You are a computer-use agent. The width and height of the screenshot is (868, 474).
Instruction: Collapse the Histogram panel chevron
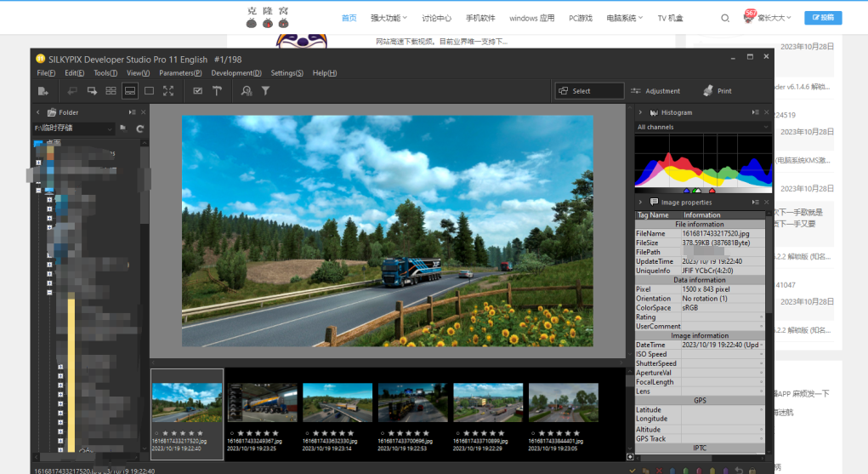[x=640, y=112]
